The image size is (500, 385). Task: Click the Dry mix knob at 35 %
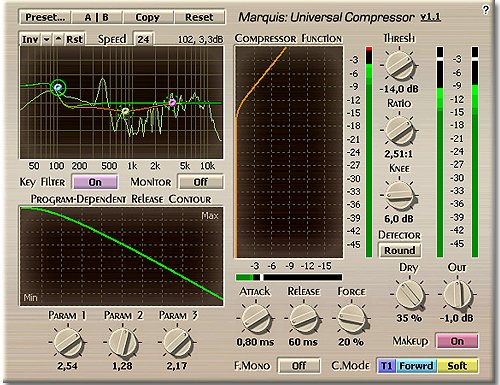[x=409, y=295]
